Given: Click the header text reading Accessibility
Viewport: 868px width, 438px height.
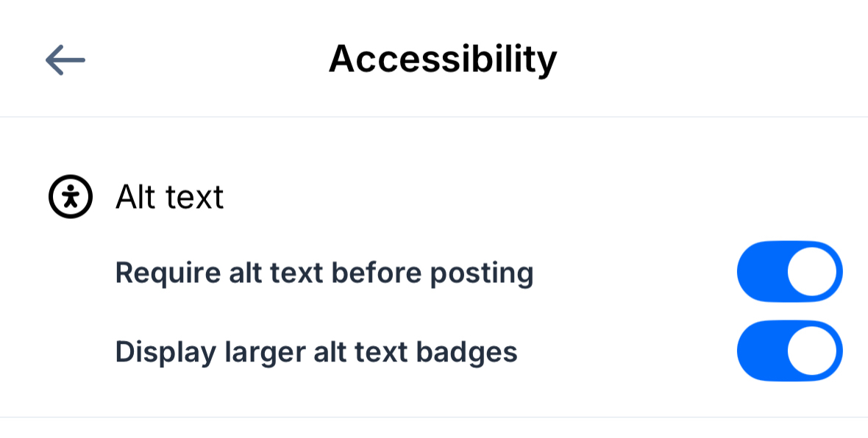Looking at the screenshot, I should click(442, 59).
